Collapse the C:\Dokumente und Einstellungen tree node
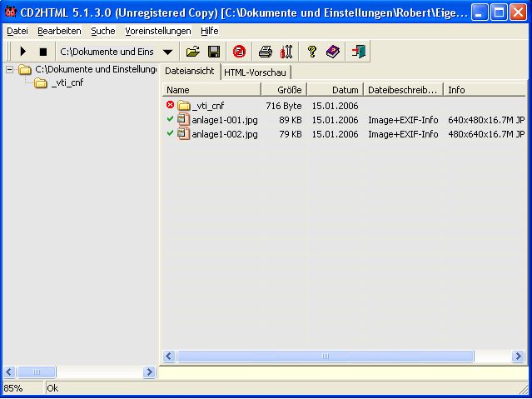This screenshot has width=532, height=399. (10, 69)
